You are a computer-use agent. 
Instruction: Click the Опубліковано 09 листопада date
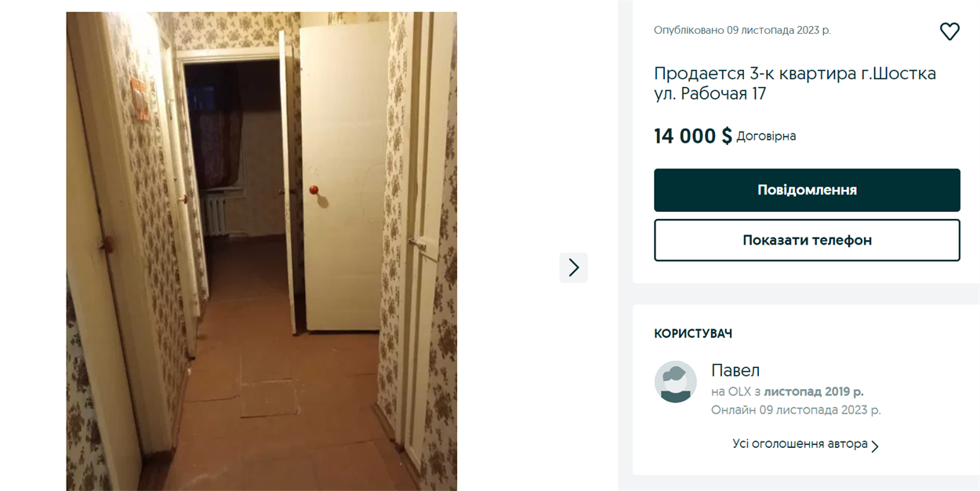[x=742, y=30]
